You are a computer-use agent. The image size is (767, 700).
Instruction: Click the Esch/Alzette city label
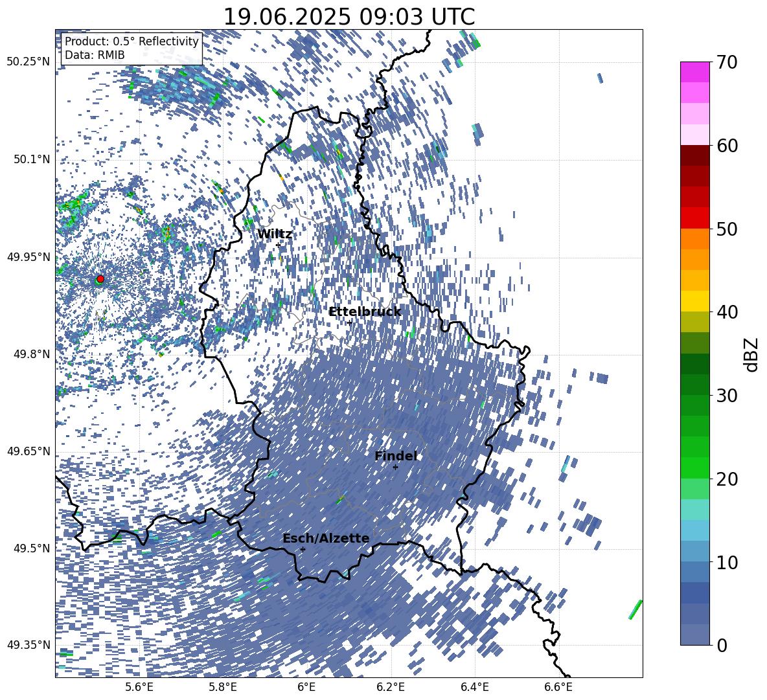click(x=326, y=538)
